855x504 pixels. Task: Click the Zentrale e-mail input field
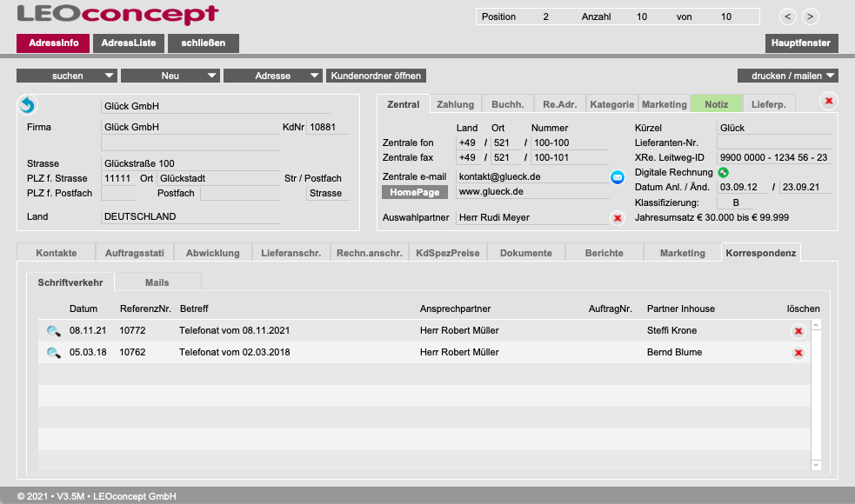(532, 176)
